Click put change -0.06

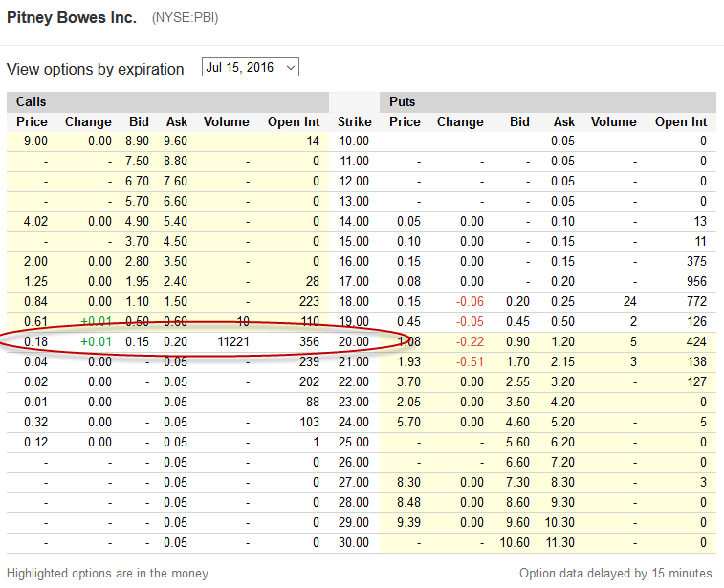point(470,301)
